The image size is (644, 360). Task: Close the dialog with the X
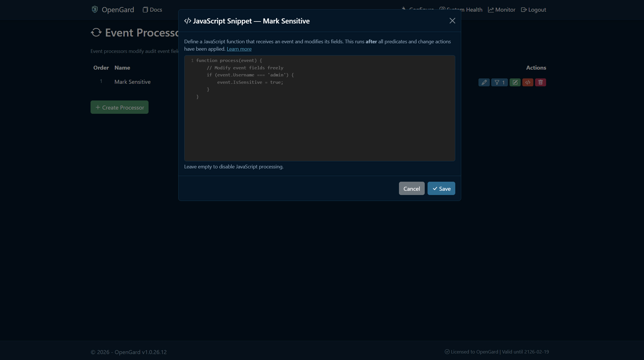tap(452, 21)
